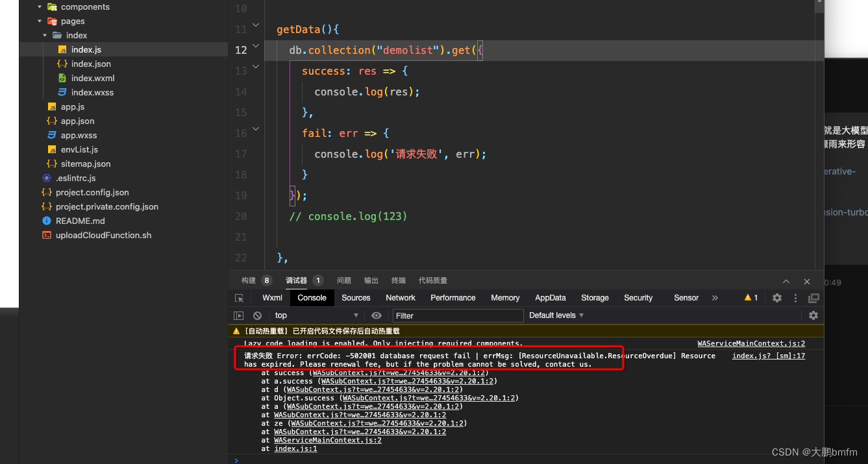The width and height of the screenshot is (868, 464).
Task: Open the 终端 terminal panel tab
Action: [x=397, y=280]
